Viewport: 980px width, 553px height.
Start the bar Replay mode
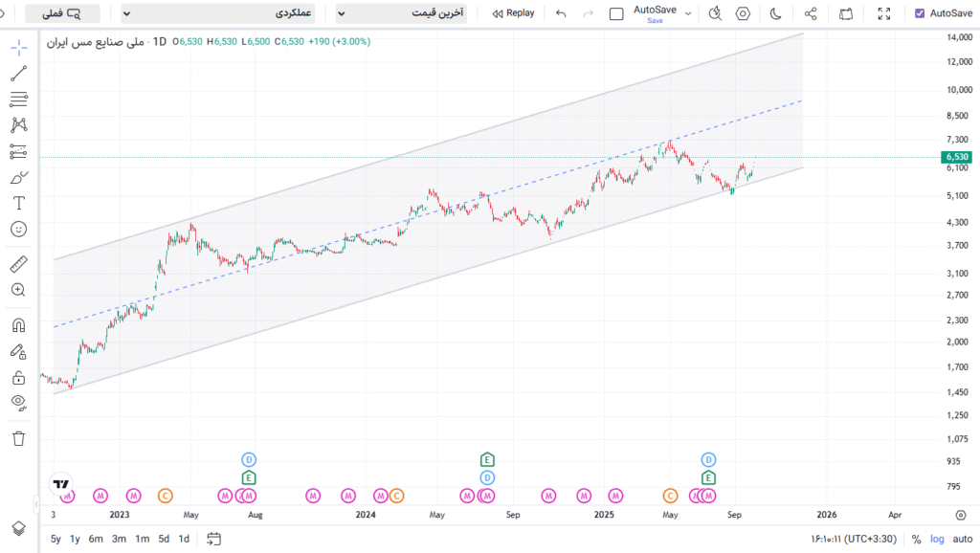(x=513, y=13)
